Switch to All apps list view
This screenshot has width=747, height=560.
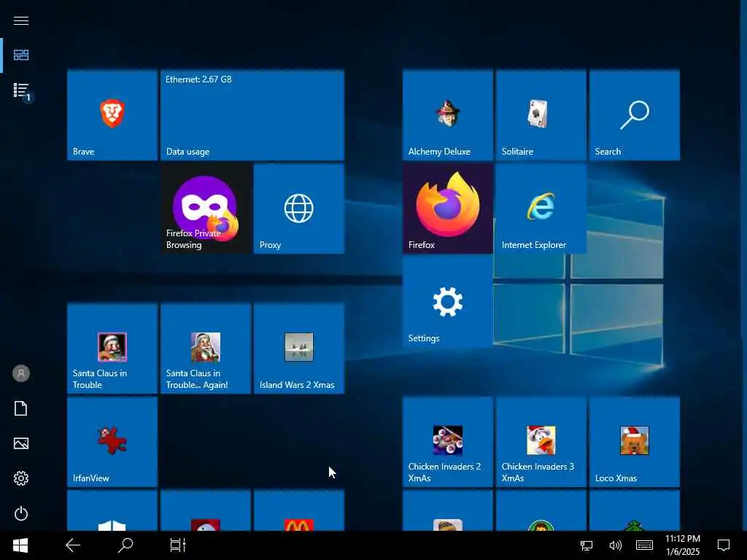point(21,90)
